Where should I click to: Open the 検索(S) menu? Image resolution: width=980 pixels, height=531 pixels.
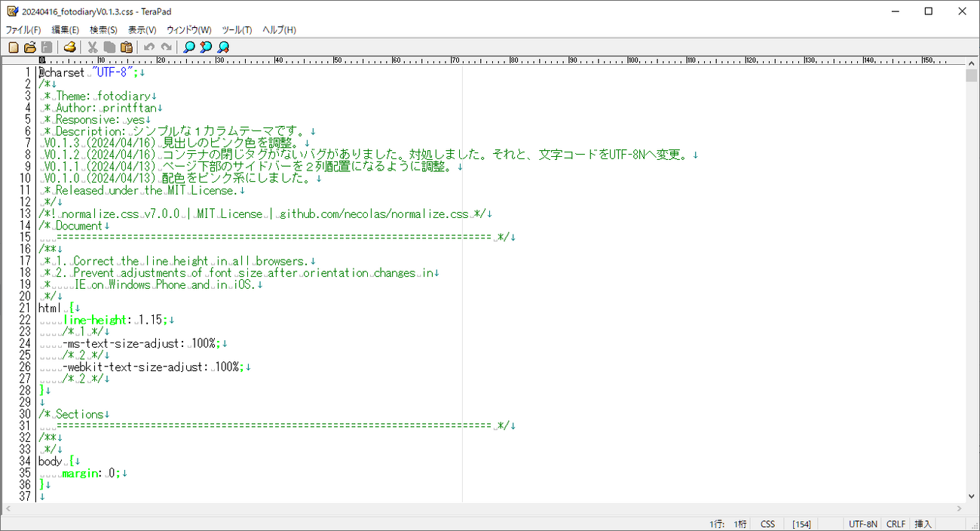(103, 29)
